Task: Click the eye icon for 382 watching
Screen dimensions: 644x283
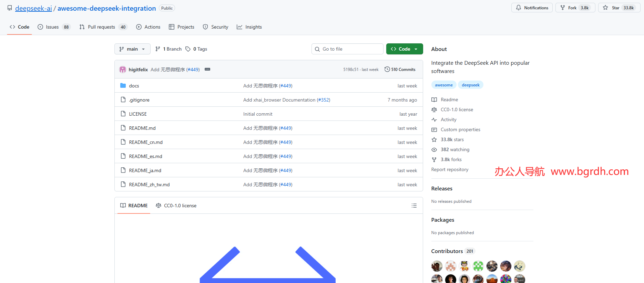Action: click(434, 149)
